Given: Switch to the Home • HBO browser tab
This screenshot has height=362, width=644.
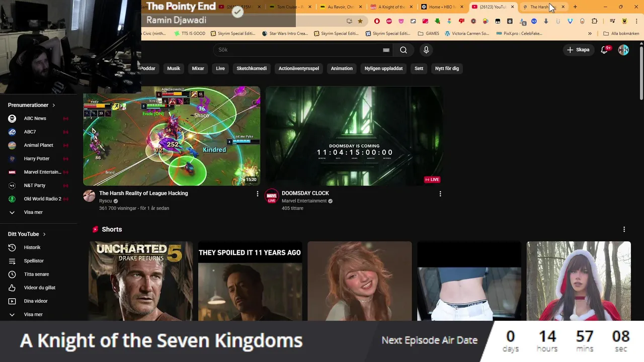Looking at the screenshot, I should pyautogui.click(x=442, y=7).
